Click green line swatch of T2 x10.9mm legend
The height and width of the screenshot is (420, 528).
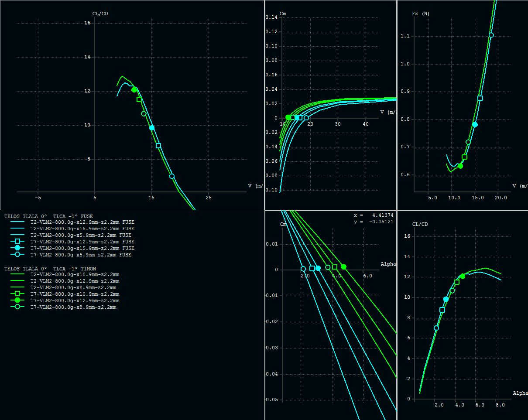[17, 275]
